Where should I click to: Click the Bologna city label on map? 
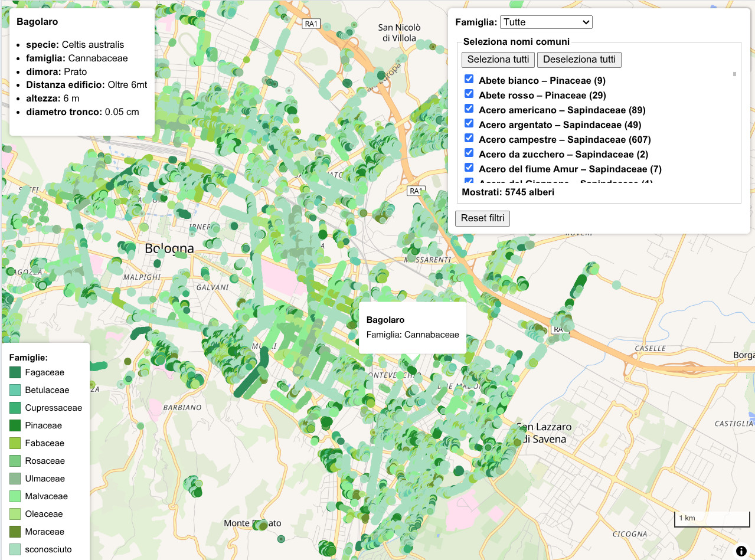(169, 248)
